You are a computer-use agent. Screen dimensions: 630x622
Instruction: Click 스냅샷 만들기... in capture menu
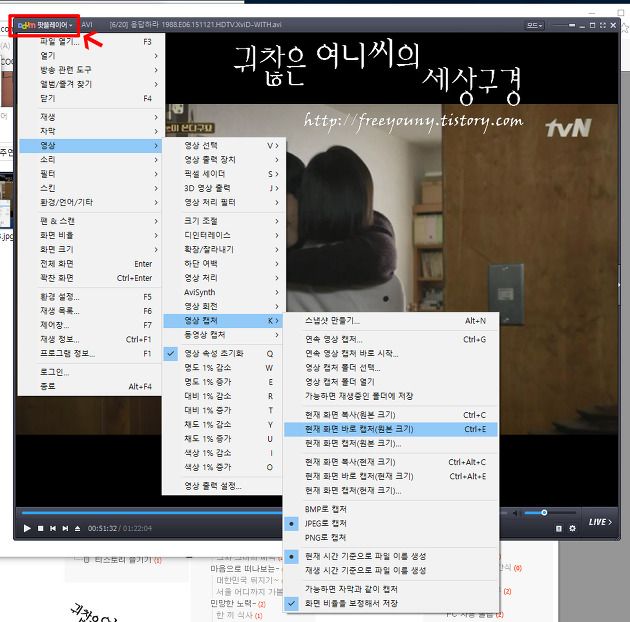[391, 321]
